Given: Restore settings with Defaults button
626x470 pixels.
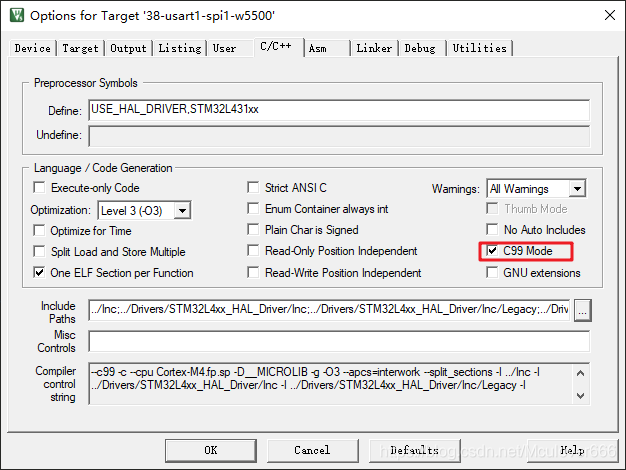Looking at the screenshot, I should click(415, 450).
